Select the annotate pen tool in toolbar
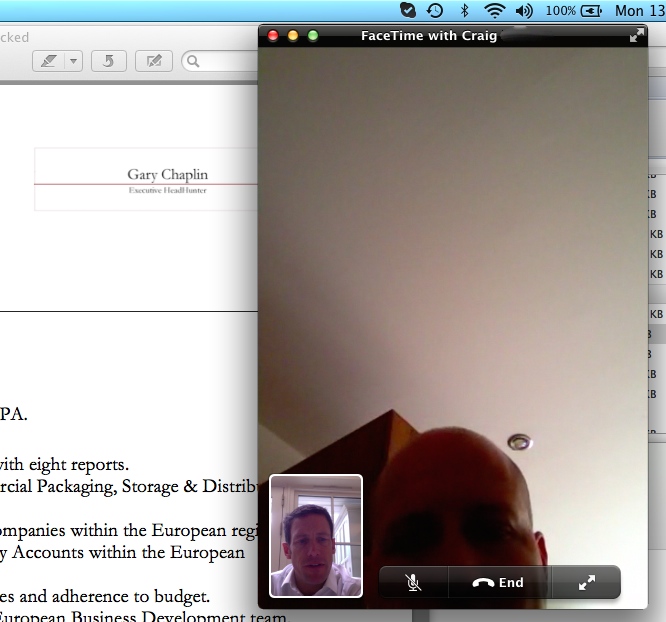Screen dimensions: 666x622 click(x=47, y=61)
